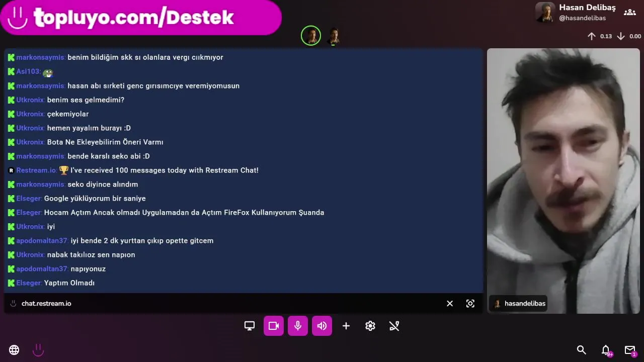Click the Restream.io username
The width and height of the screenshot is (644, 362).
(x=37, y=170)
